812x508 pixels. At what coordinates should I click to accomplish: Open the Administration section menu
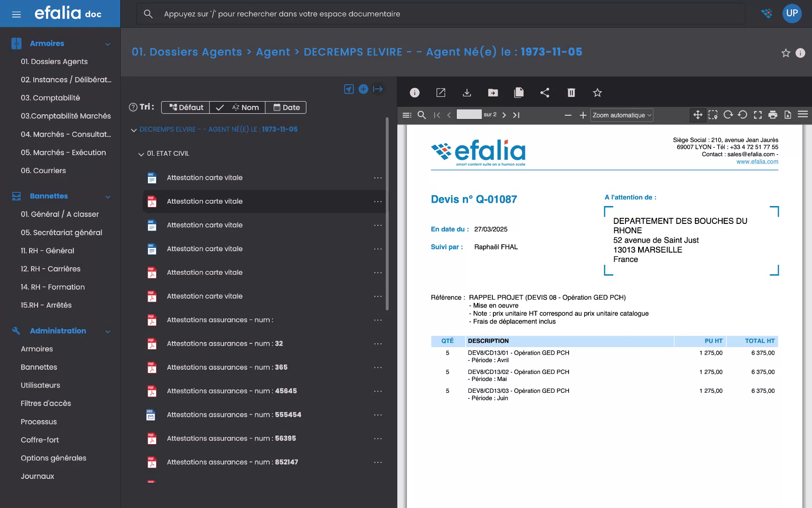(x=108, y=331)
